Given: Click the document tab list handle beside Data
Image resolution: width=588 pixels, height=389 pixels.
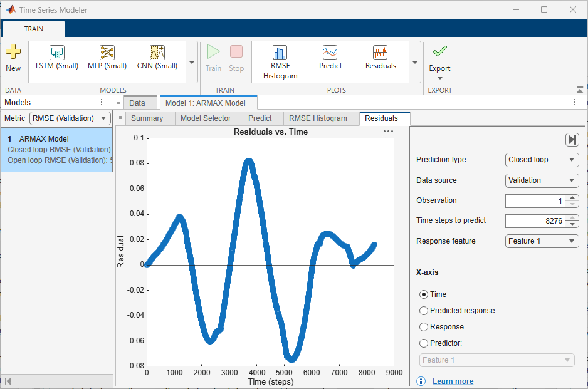Looking at the screenshot, I should pyautogui.click(x=118, y=102).
